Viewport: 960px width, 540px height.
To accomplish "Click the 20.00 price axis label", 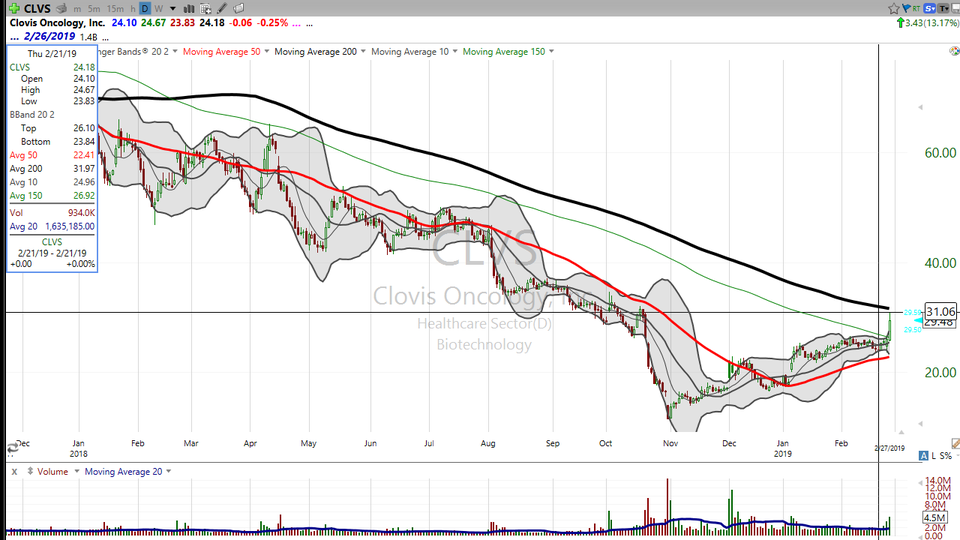I will tap(940, 372).
